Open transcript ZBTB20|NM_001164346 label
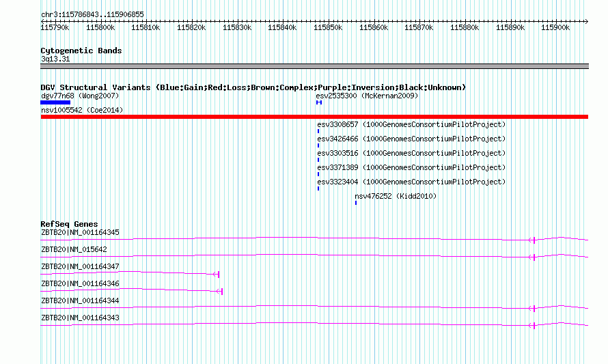The width and height of the screenshot is (608, 364). (80, 284)
